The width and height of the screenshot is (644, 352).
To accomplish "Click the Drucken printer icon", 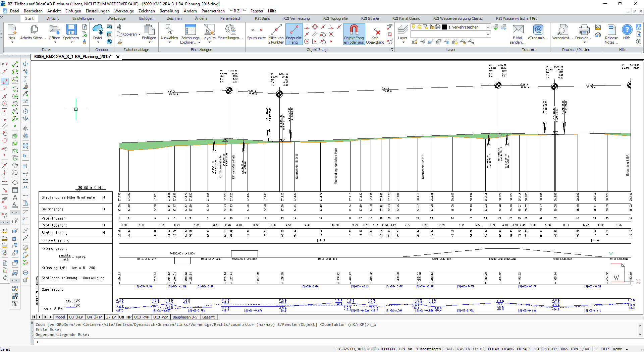I will tap(584, 30).
